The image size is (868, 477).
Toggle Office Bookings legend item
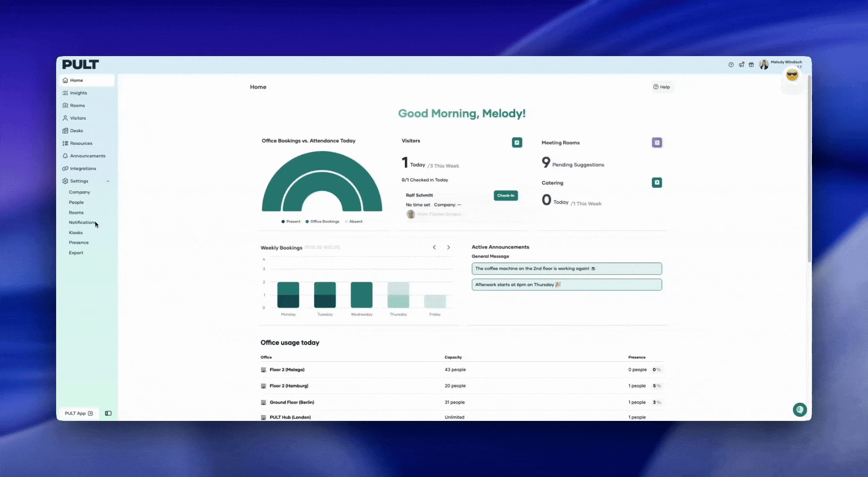pyautogui.click(x=322, y=222)
